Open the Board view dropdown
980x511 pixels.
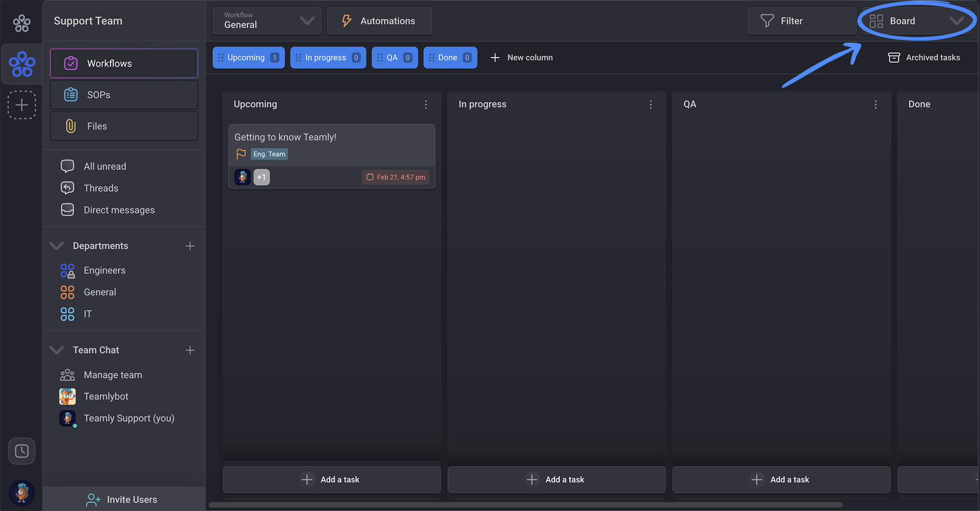917,21
